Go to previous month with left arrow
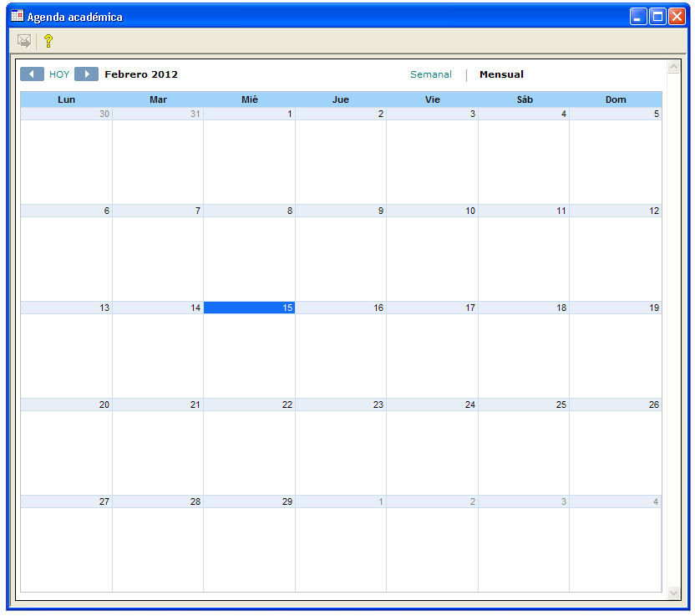The width and height of the screenshot is (695, 616). 32,74
